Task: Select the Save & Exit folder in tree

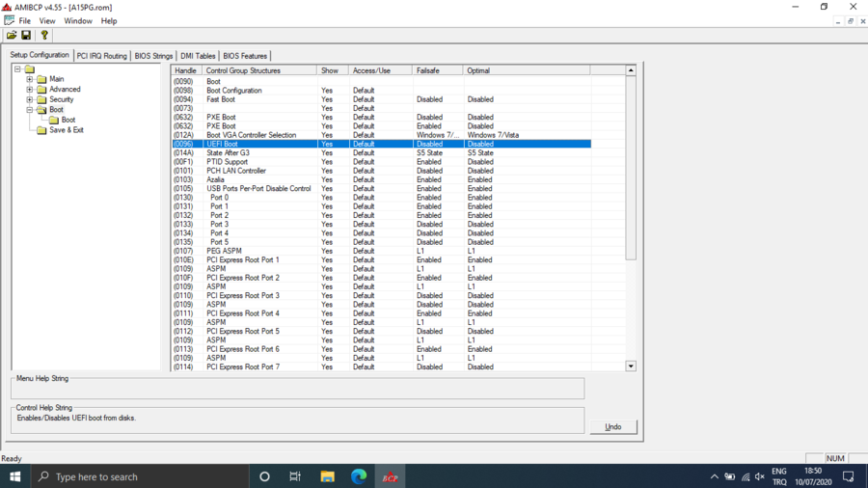Action: 66,130
